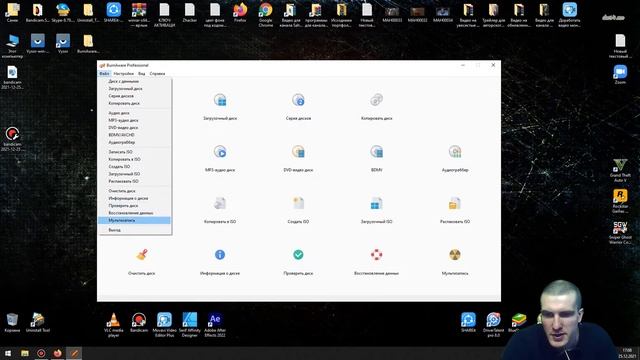Open the Информация о диске icon
The image size is (640, 360).
220,255
